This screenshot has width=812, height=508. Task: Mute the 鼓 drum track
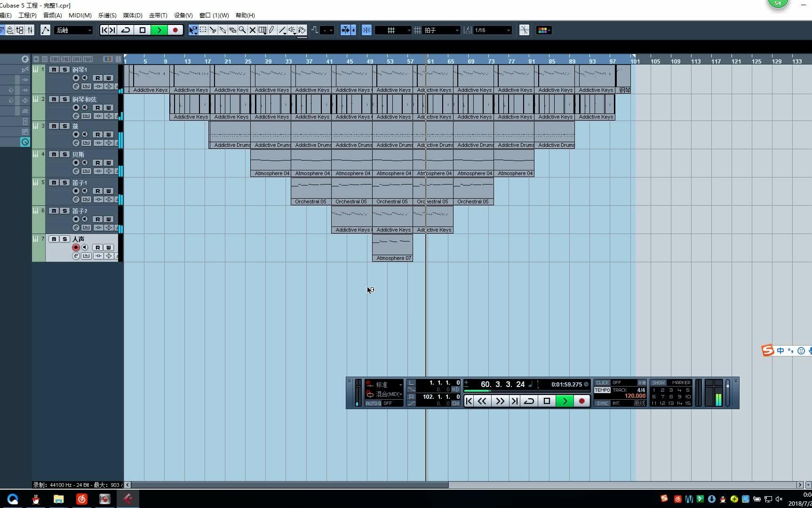point(54,126)
